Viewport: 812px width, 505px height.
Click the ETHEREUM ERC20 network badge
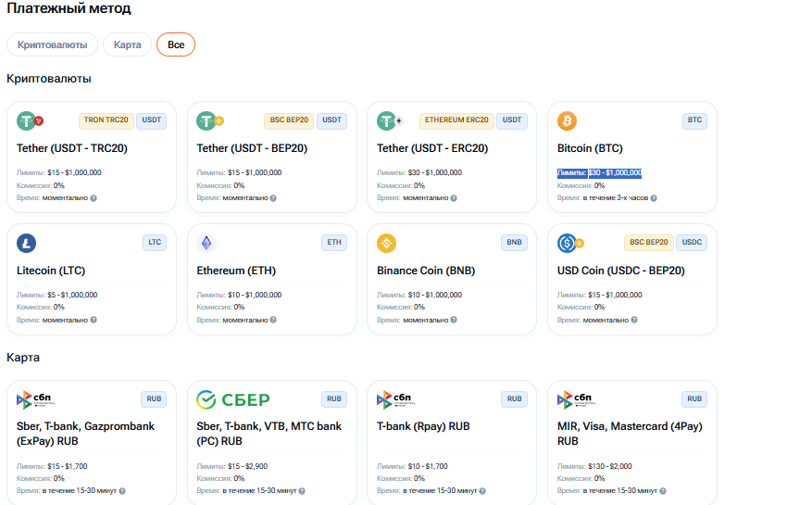tap(456, 120)
